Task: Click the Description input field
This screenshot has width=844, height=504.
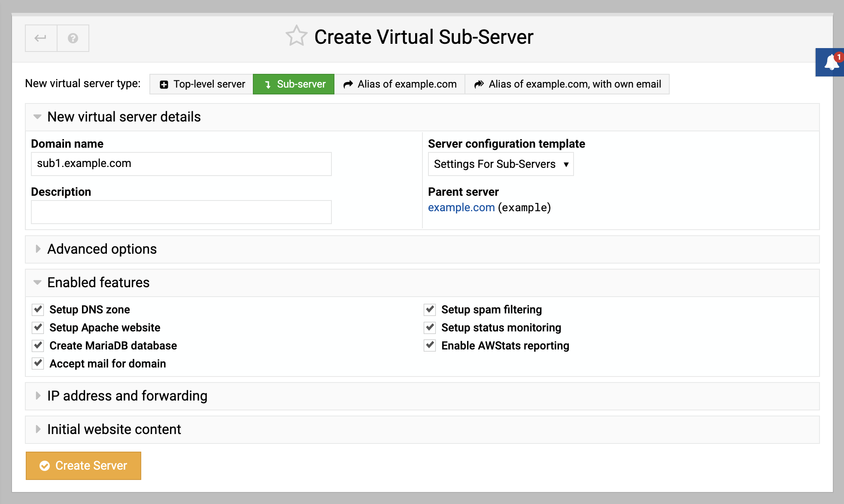Action: point(181,212)
